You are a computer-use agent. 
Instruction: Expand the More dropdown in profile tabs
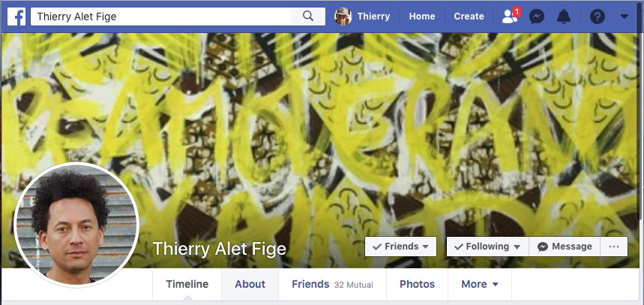480,284
